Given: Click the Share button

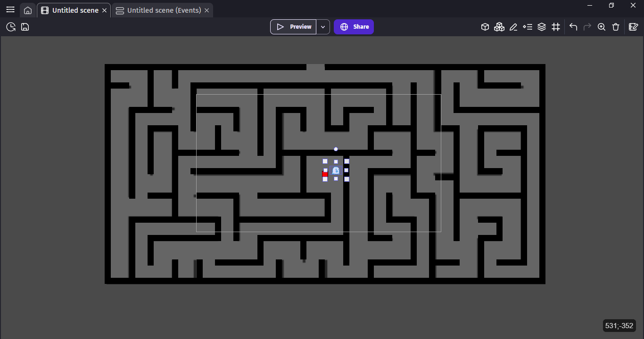Looking at the screenshot, I should pos(354,27).
